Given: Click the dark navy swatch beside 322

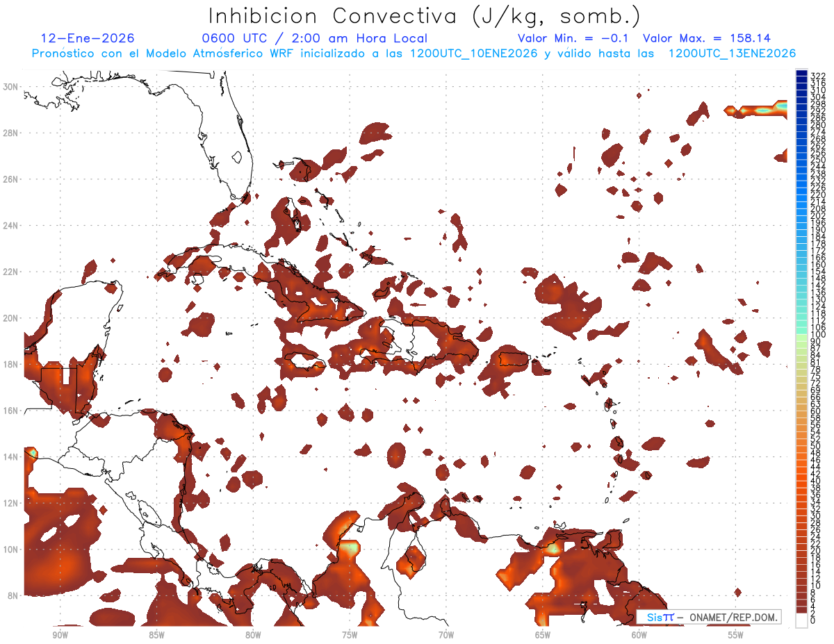Looking at the screenshot, I should pyautogui.click(x=801, y=74).
